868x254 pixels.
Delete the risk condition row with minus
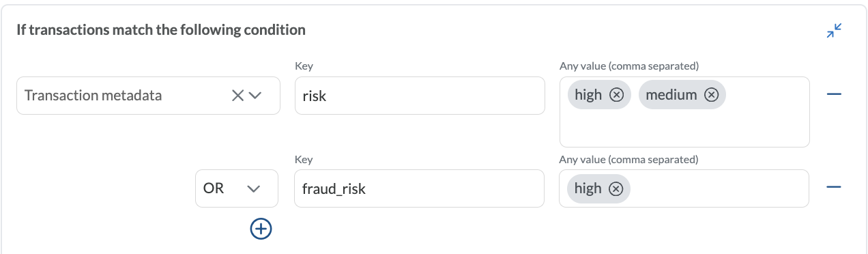(x=833, y=94)
